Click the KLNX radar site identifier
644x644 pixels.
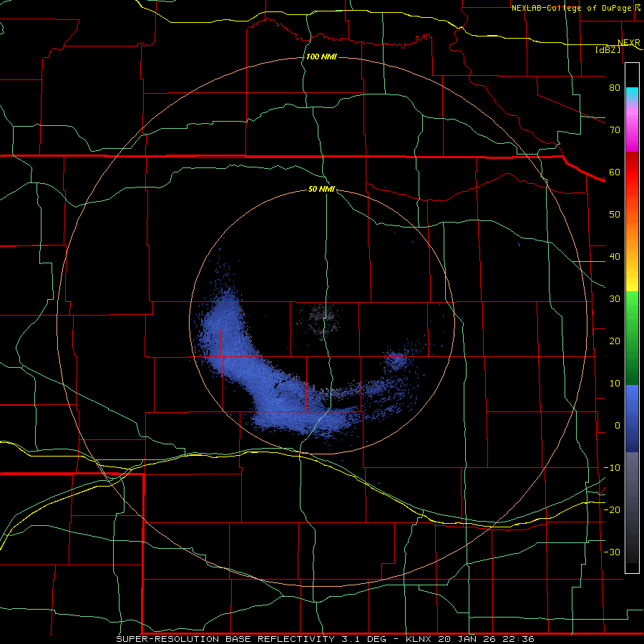tap(419, 639)
